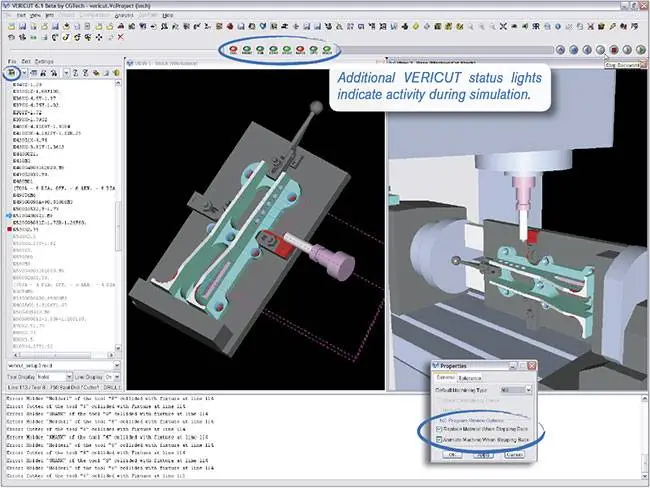Screen dimensions: 650x488
Task: Click the circled first icon of NC program panel
Action: (12, 73)
